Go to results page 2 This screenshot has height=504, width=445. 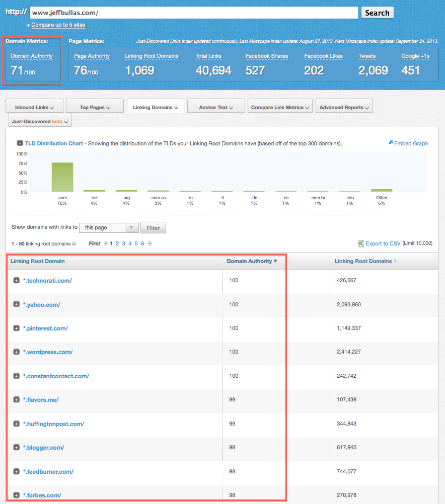117,243
